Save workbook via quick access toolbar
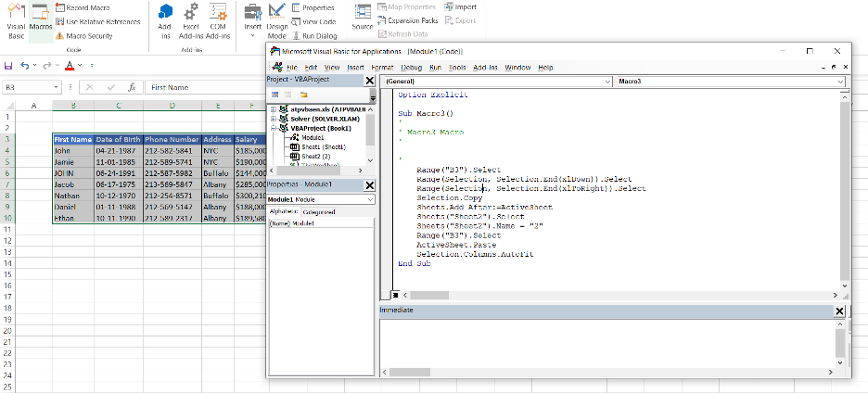This screenshot has width=868, height=393. (x=8, y=66)
